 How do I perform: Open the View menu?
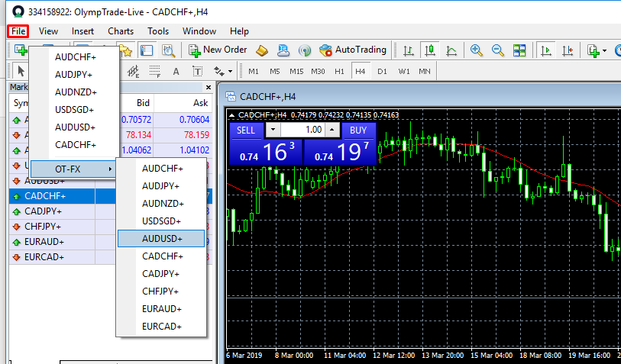click(x=48, y=31)
